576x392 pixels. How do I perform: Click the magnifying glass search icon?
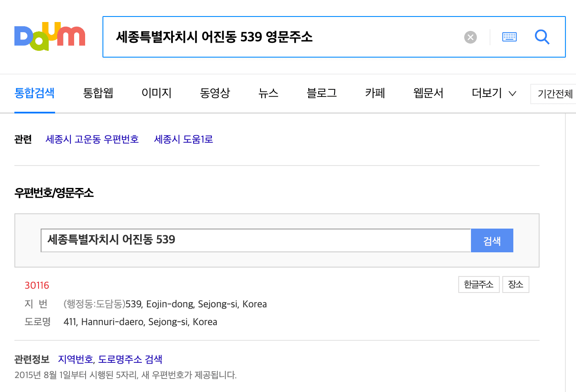pos(542,37)
